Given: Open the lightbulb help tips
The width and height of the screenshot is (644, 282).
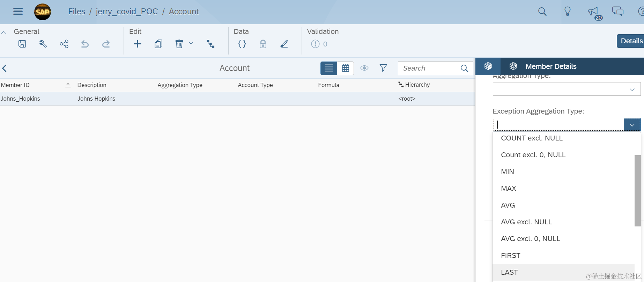Looking at the screenshot, I should tap(568, 12).
